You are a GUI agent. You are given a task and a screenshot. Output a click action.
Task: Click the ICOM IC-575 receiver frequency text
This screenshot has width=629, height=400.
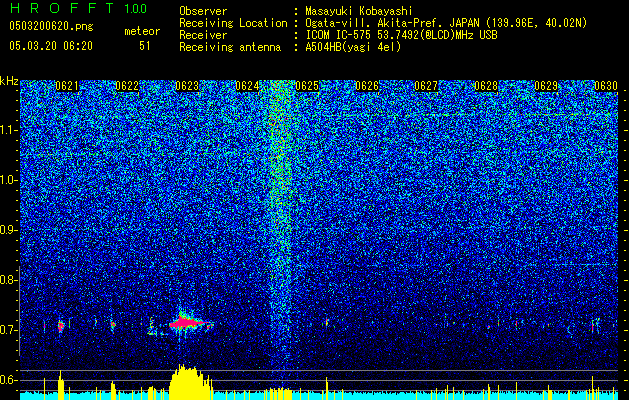[x=401, y=35]
